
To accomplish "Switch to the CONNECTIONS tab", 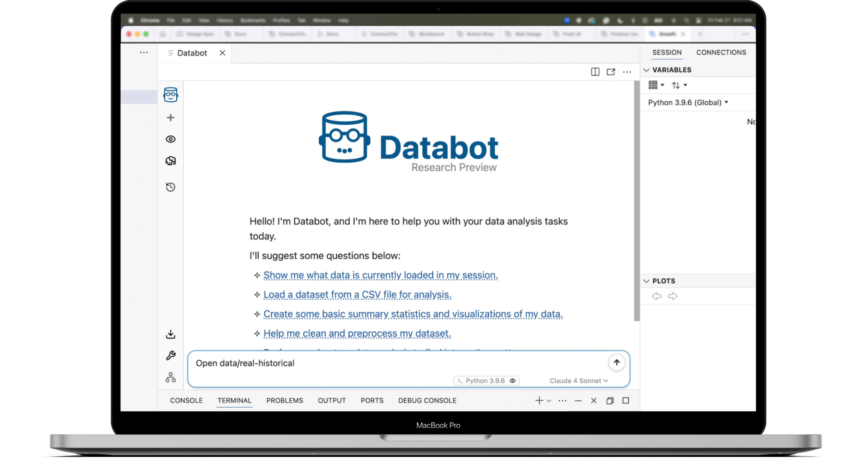I will point(721,52).
